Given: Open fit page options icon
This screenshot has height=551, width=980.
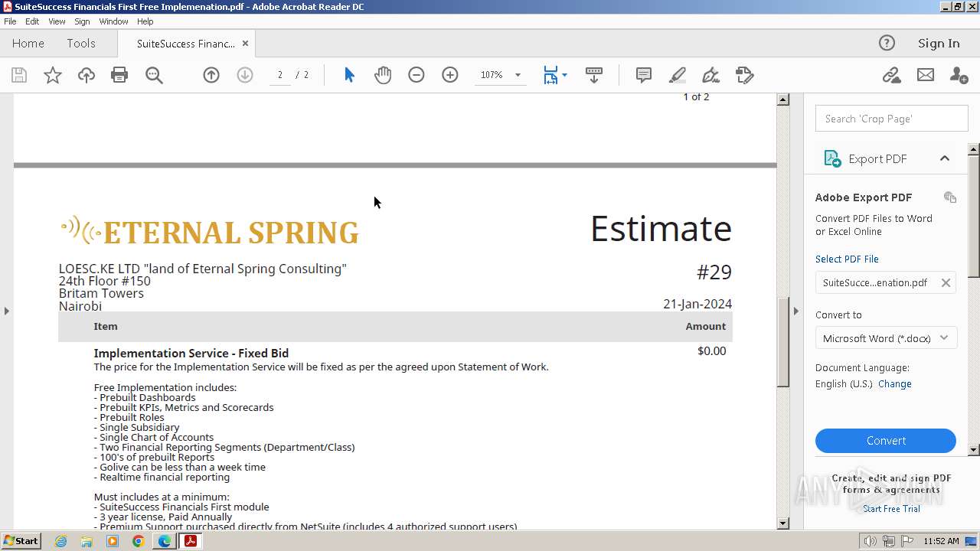Looking at the screenshot, I should [x=555, y=75].
